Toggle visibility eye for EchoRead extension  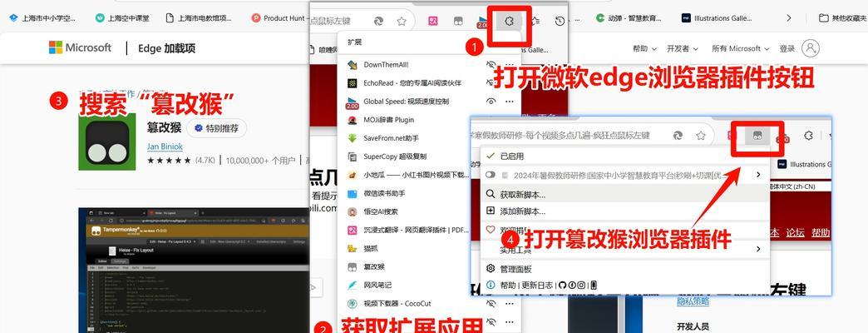point(491,83)
